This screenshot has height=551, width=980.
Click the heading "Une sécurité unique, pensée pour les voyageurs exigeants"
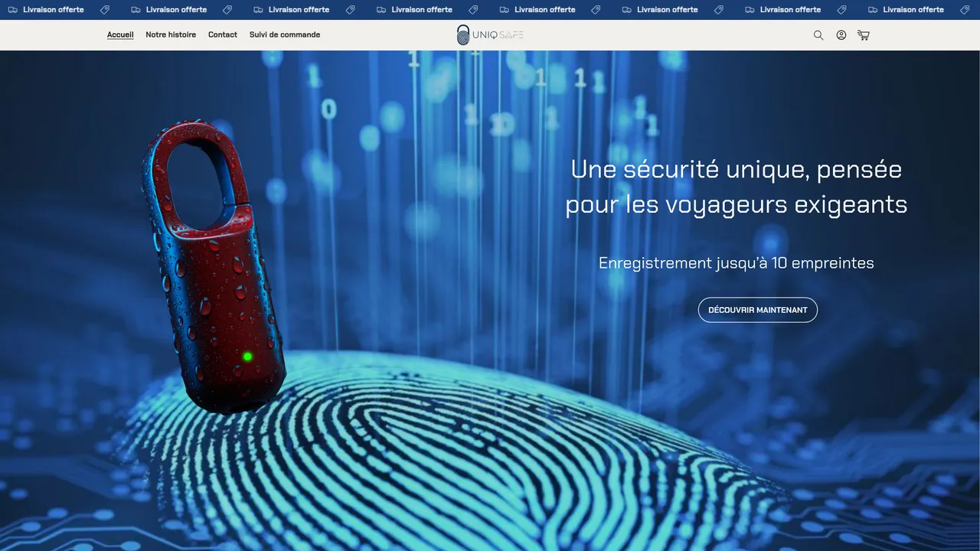pyautogui.click(x=737, y=187)
